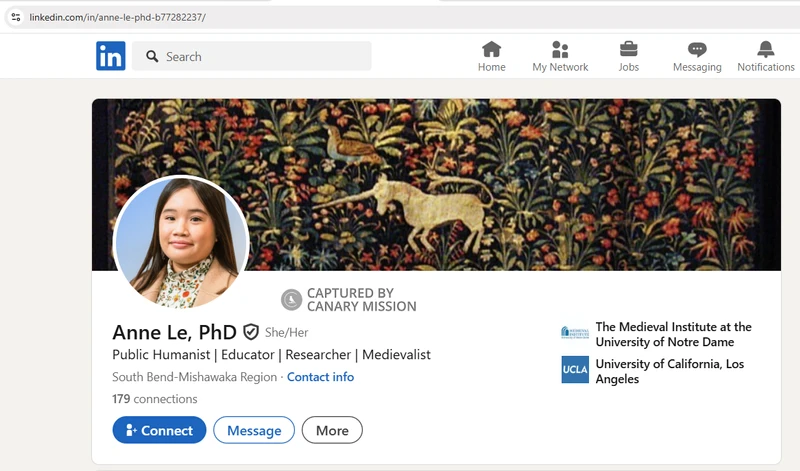Open the Messaging speech bubble icon
Viewport: 800px width, 471px height.
coord(697,49)
